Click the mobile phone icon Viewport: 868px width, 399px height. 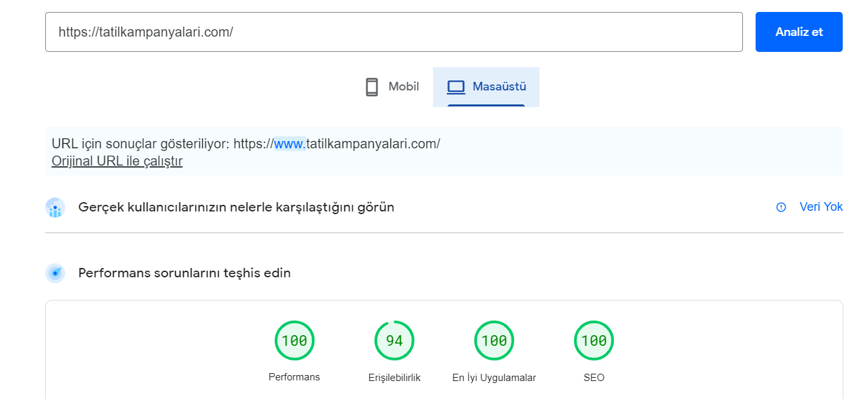click(x=372, y=86)
